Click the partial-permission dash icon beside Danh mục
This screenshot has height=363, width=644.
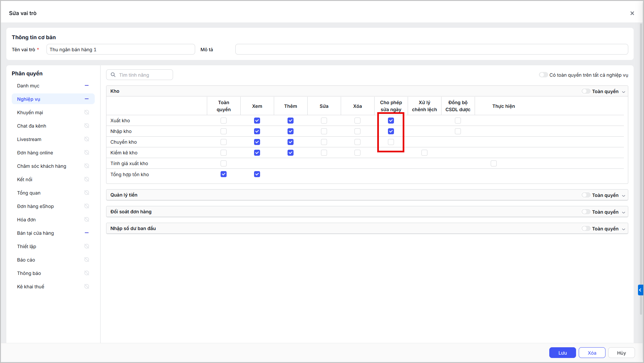pyautogui.click(x=87, y=86)
